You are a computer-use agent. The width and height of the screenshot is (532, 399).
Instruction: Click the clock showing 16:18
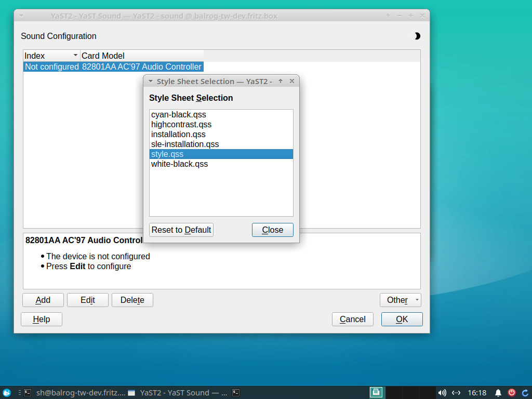[477, 393]
